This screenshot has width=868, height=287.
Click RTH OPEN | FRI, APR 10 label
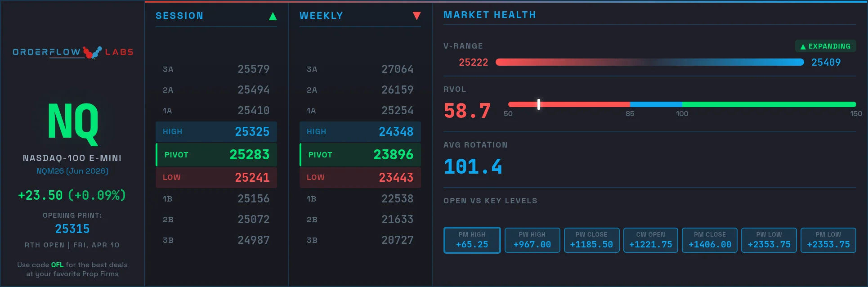coord(72,245)
